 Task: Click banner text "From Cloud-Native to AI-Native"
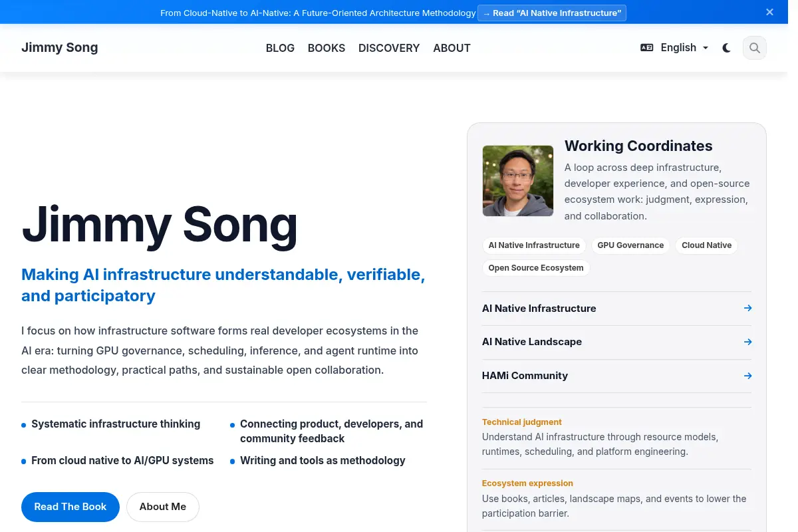click(x=318, y=13)
